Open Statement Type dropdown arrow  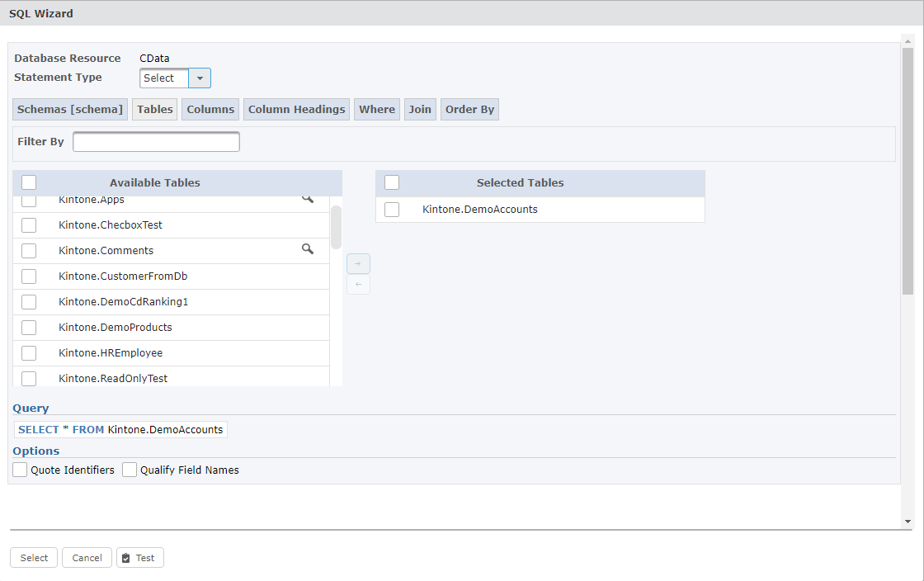[200, 78]
